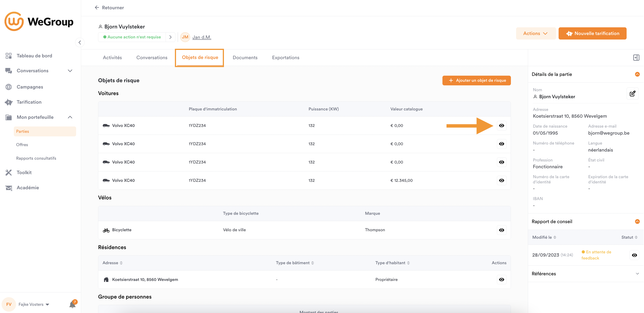Open Fajke Vosters user menu arrow
The height and width of the screenshot is (313, 644).
tap(47, 304)
